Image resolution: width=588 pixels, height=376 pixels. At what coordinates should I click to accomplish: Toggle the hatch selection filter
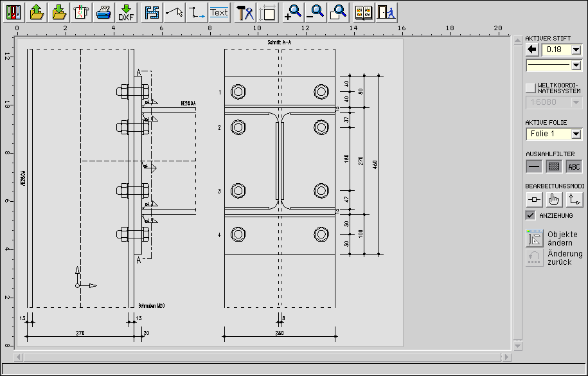(x=554, y=166)
